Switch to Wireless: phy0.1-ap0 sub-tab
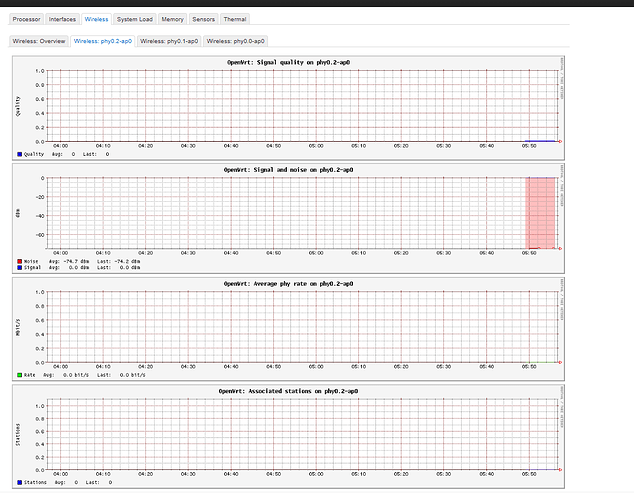The image size is (634, 500). pos(168,41)
